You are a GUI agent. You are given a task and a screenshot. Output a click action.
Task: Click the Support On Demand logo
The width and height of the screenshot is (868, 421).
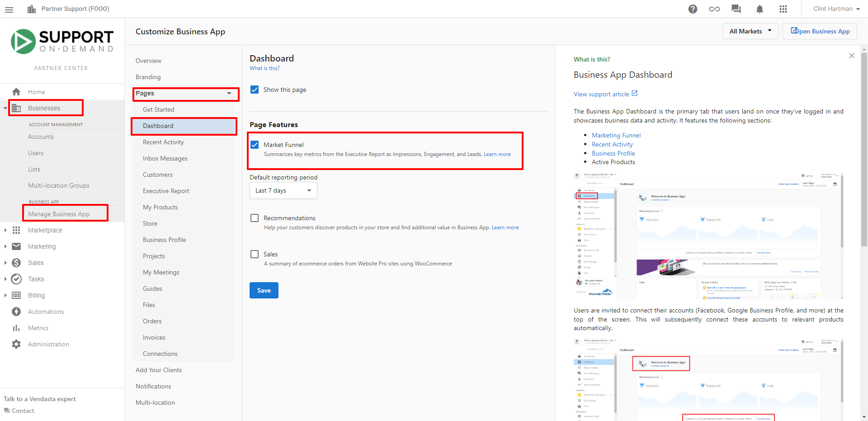[62, 42]
